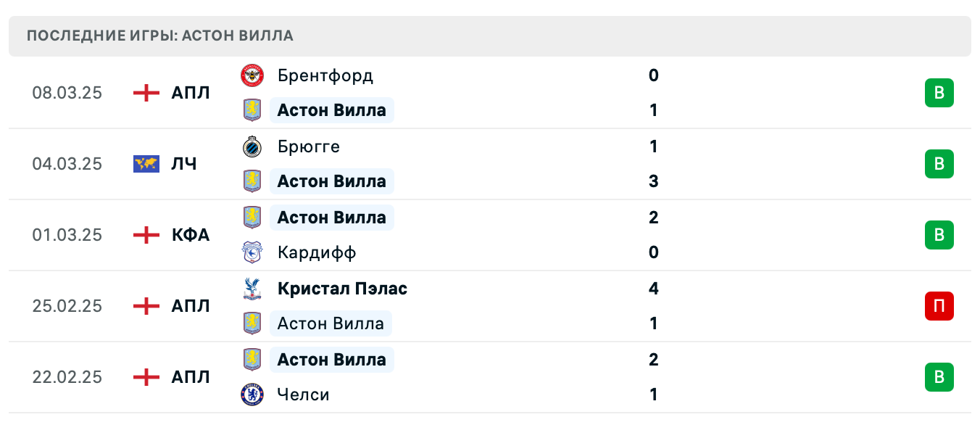Click the England flag beside КФА

[x=146, y=235]
